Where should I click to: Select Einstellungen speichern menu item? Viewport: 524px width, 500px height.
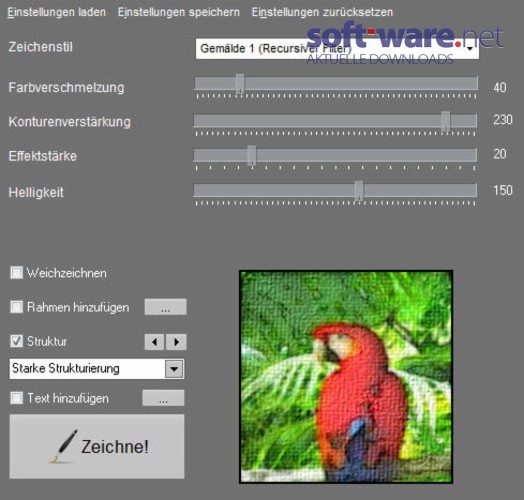pos(179,12)
